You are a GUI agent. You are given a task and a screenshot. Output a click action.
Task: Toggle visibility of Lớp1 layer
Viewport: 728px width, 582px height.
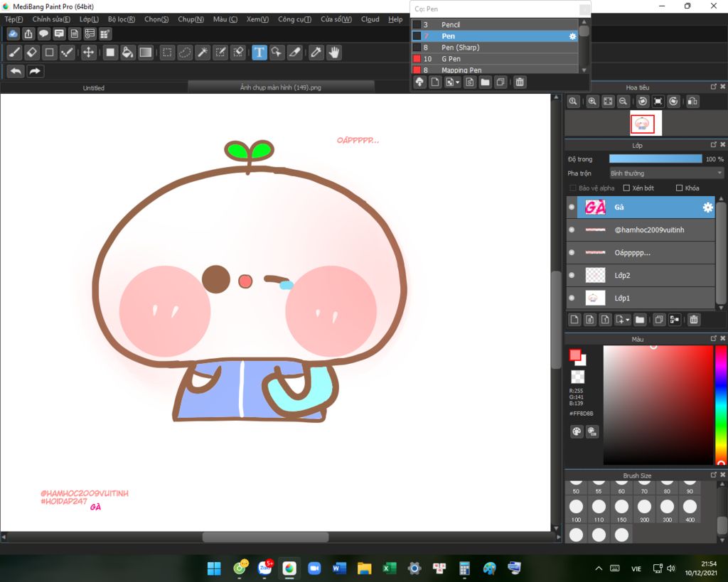572,298
